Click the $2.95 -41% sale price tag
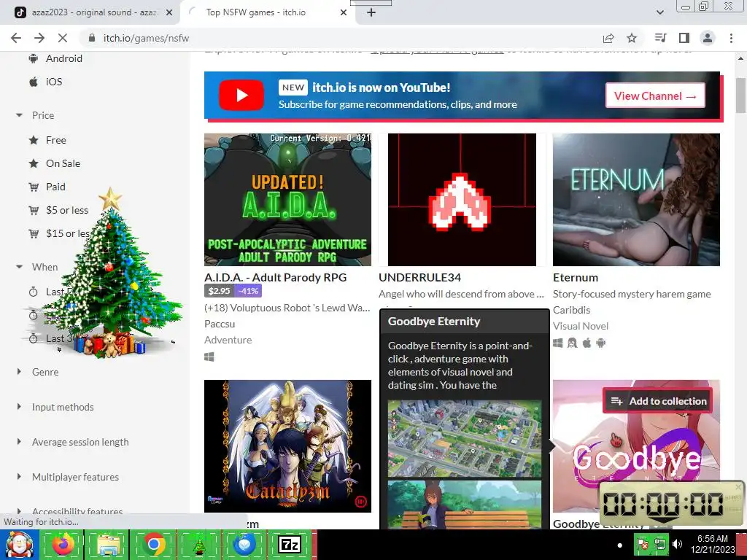This screenshot has width=747, height=560. [233, 291]
